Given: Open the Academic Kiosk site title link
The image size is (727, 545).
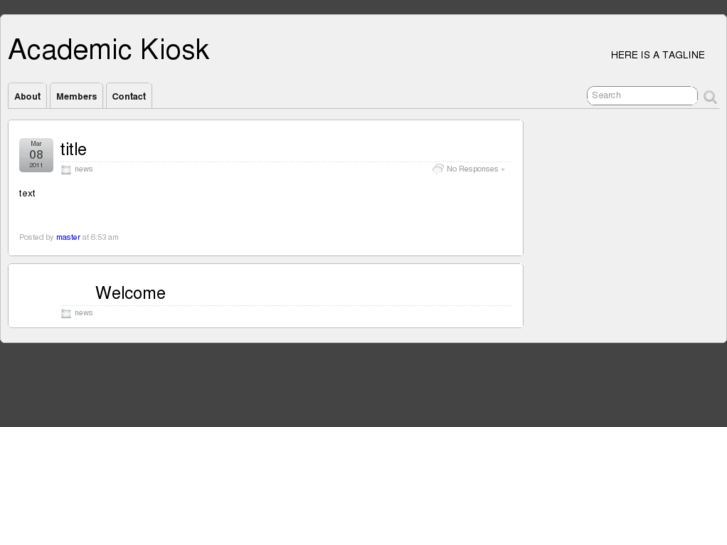Looking at the screenshot, I should click(109, 50).
